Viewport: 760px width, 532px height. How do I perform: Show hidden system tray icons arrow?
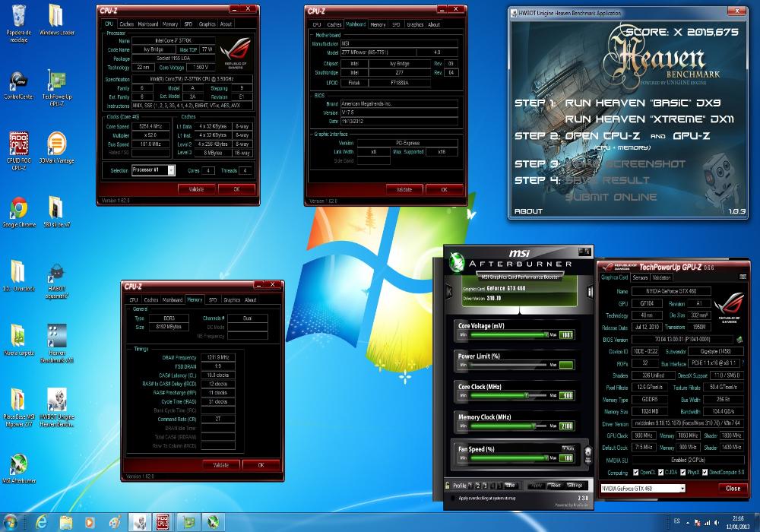coord(687,523)
